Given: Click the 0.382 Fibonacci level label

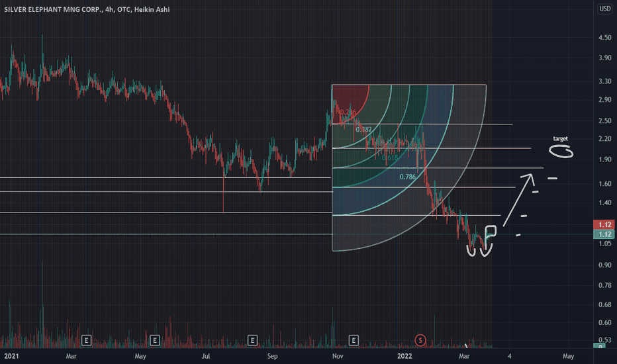Looking at the screenshot, I should (x=363, y=129).
